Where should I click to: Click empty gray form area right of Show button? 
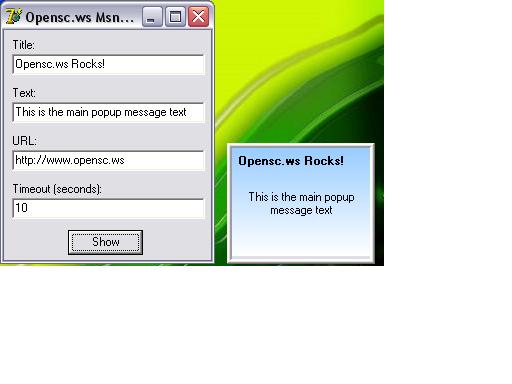point(177,242)
